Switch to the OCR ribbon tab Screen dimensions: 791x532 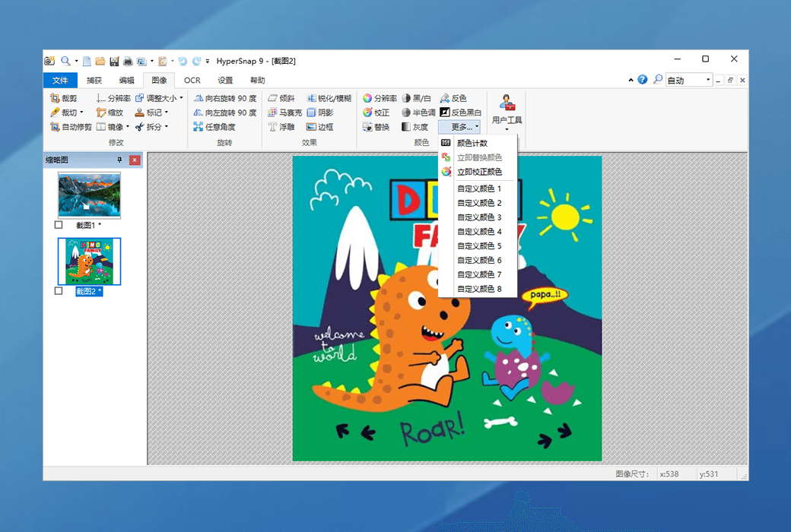tap(192, 80)
